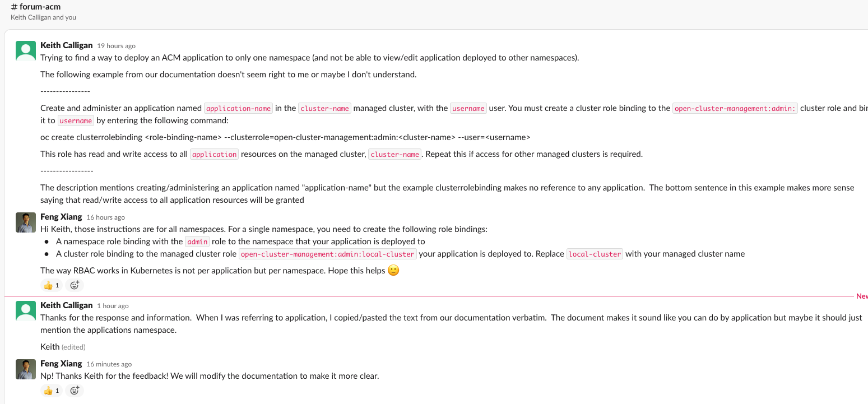Add a reaction to the 'Np! Thanks Keith' message
Image resolution: width=868 pixels, height=404 pixels.
(x=75, y=391)
